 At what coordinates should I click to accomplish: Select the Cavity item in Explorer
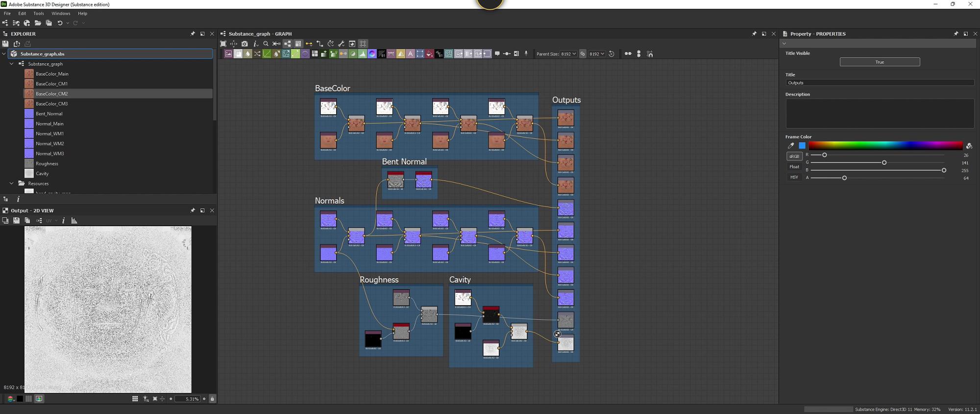coord(42,174)
